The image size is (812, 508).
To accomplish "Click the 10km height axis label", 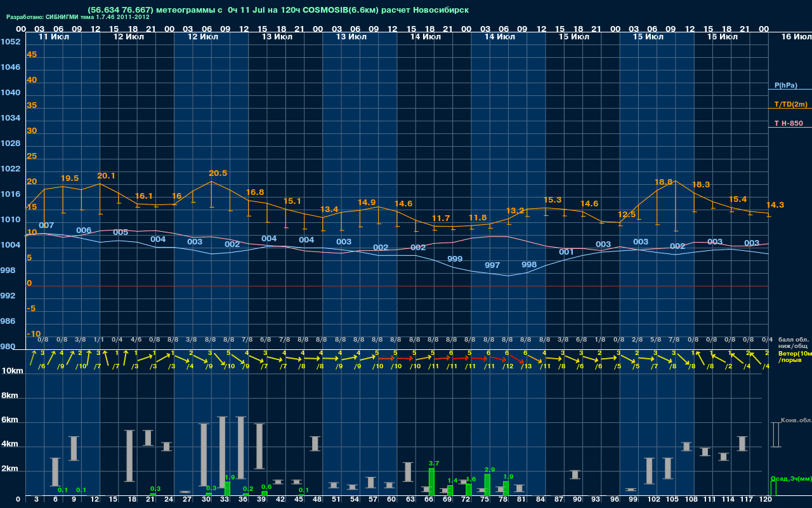I will tap(11, 371).
